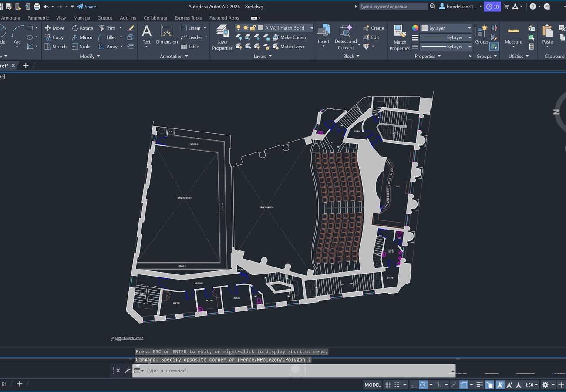The width and height of the screenshot is (566, 392).
Task: Open the 1:50 annotation scale dropdown
Action: [x=531, y=385]
